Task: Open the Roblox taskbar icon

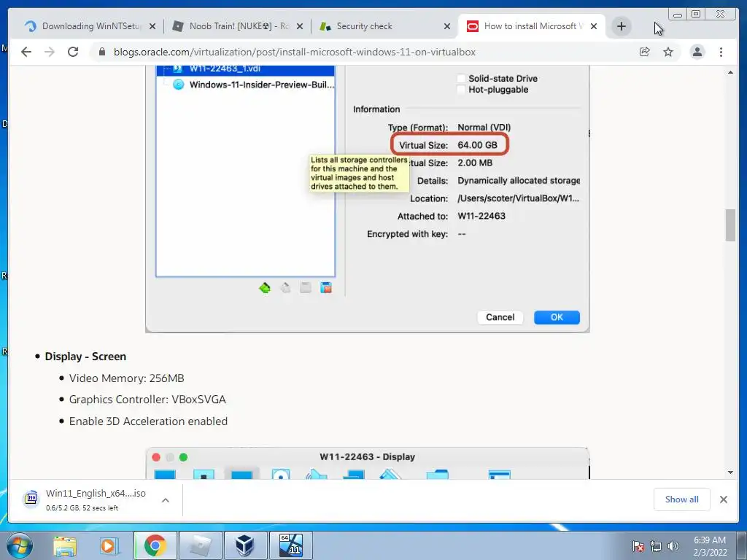Action: tap(200, 545)
